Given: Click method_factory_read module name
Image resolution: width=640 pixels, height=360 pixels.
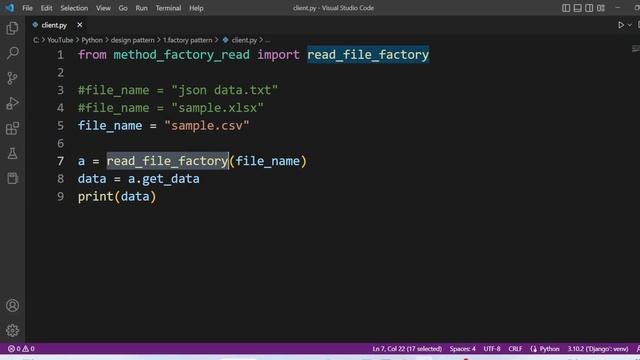Looking at the screenshot, I should 181,55.
